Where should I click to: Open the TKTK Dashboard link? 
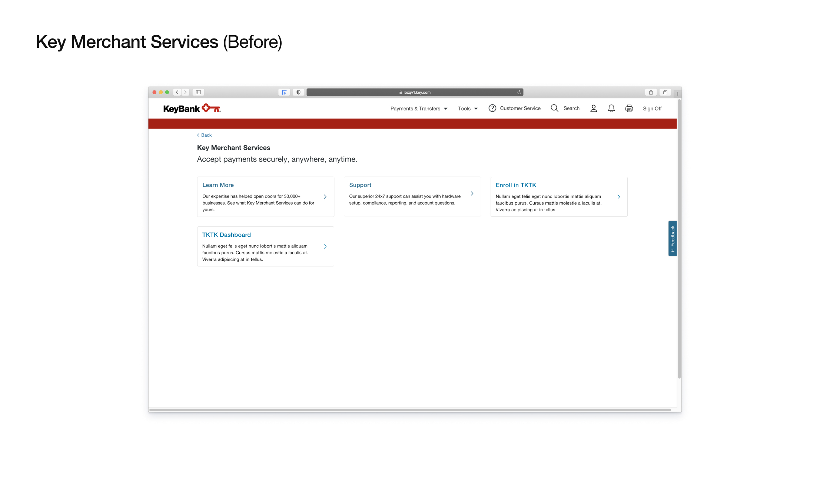coord(226,235)
